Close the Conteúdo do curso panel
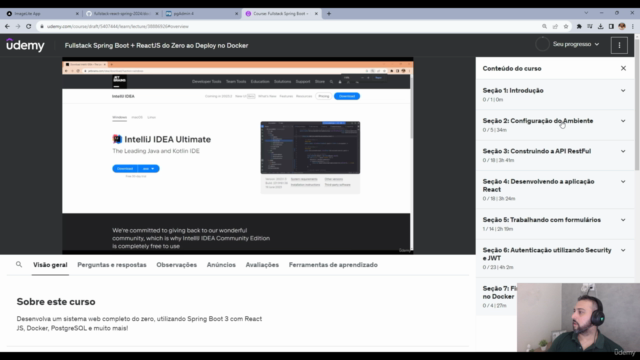Viewport: 640px width, 360px height. [x=623, y=68]
